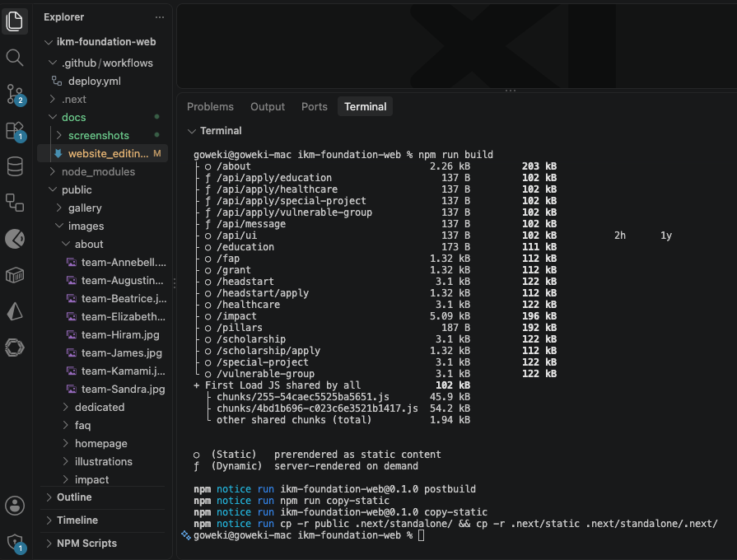This screenshot has width=737, height=560.
Task: Expand the Outline section
Action: tap(49, 497)
